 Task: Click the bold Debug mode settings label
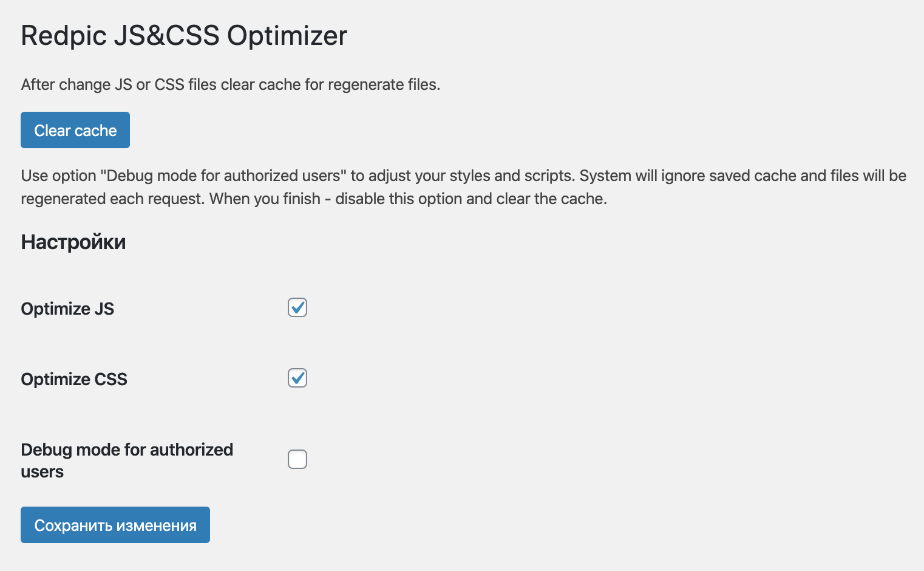(x=127, y=450)
